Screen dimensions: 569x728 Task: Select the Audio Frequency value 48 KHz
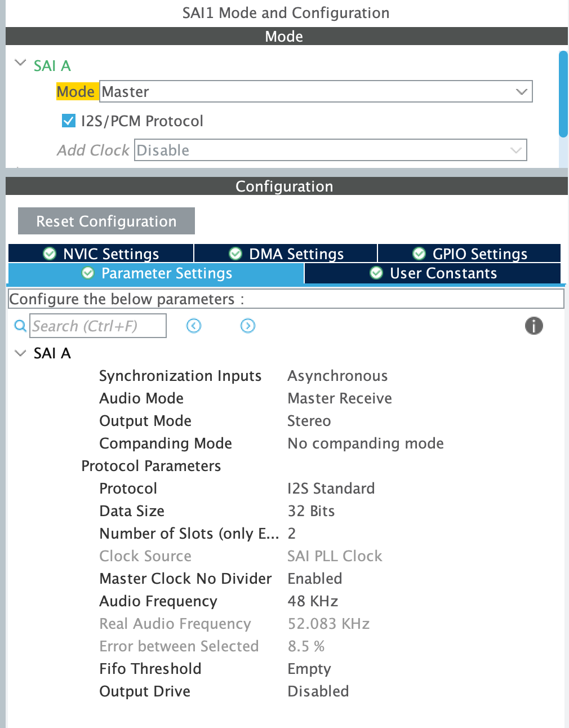tap(313, 601)
